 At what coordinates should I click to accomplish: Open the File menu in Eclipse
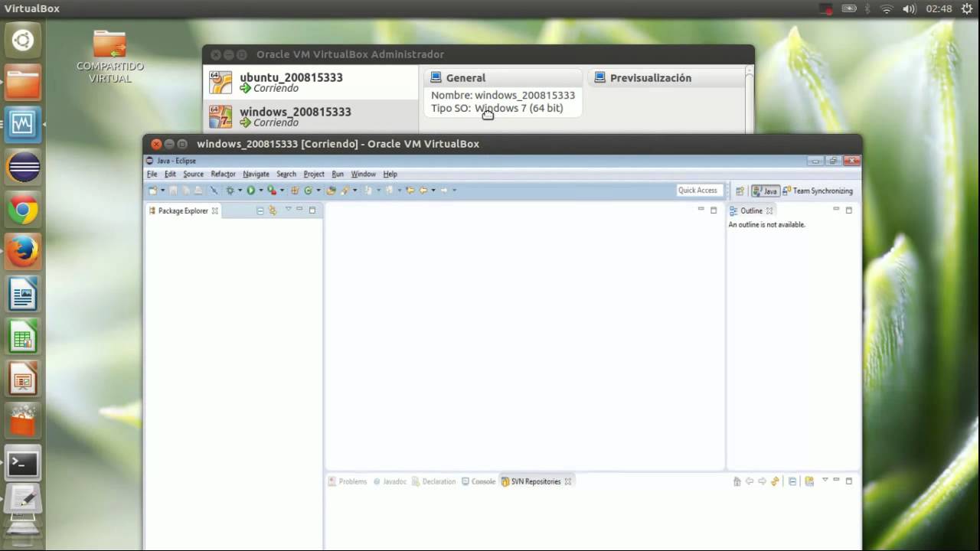click(x=152, y=174)
